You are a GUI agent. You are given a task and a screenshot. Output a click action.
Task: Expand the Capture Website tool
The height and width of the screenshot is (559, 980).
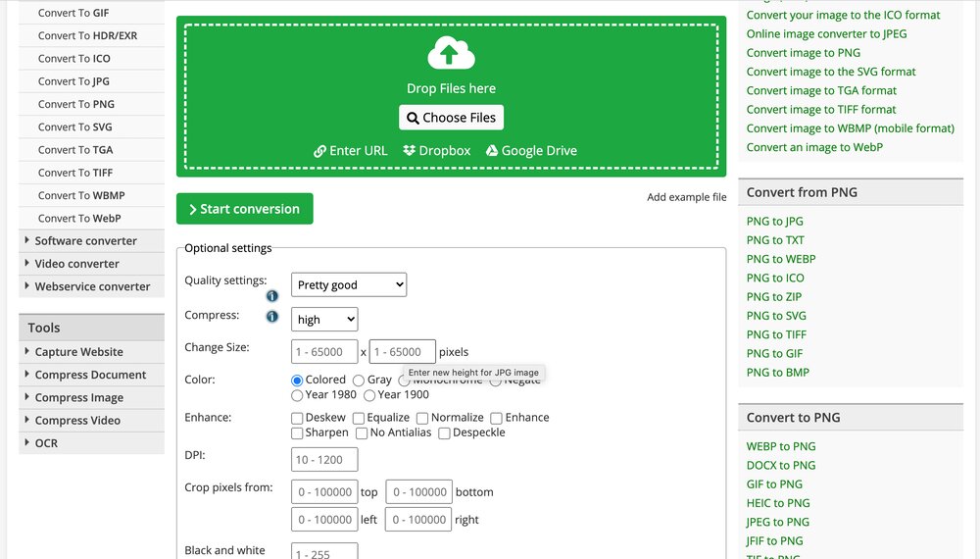[x=78, y=352]
